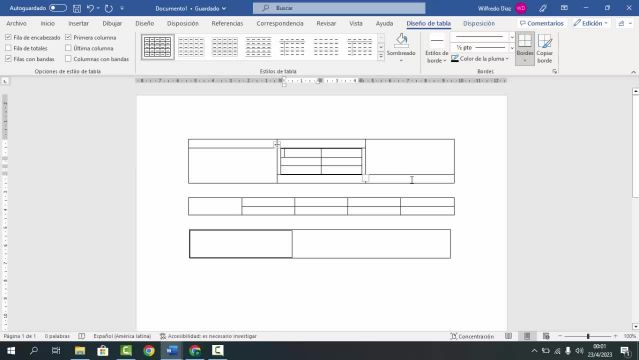Click the pen icon next to the account avatar

(x=543, y=8)
